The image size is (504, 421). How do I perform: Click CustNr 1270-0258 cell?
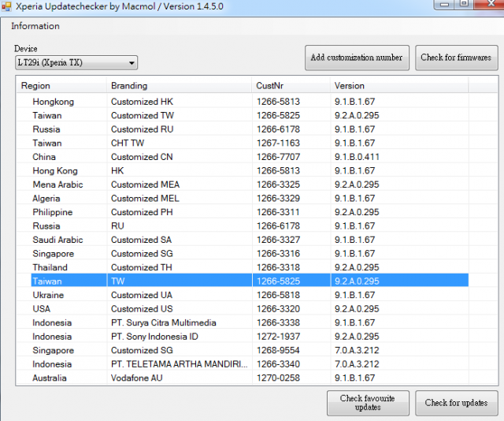(278, 378)
